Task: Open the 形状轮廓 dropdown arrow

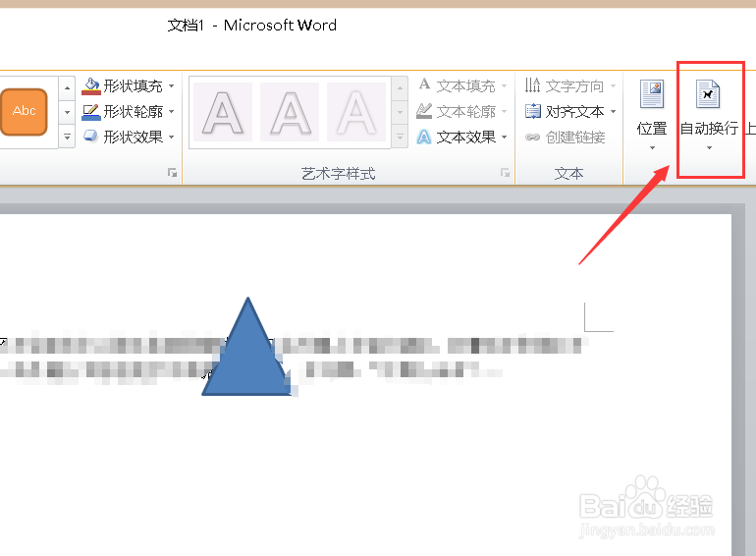Action: pyautogui.click(x=171, y=112)
